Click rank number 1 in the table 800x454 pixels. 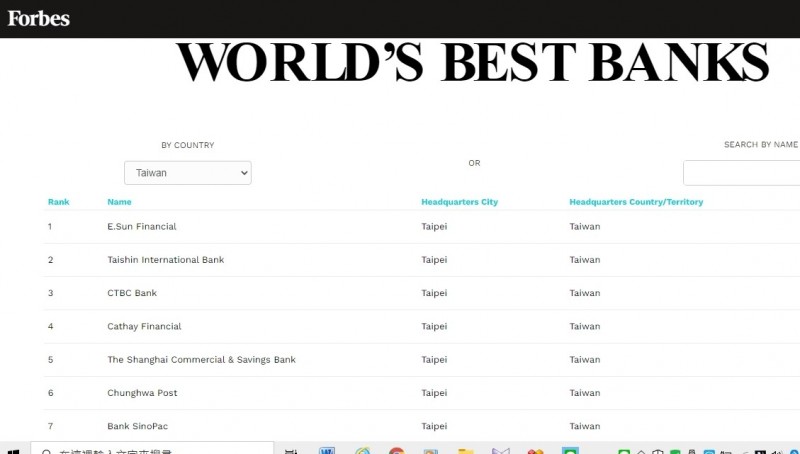pyautogui.click(x=50, y=226)
